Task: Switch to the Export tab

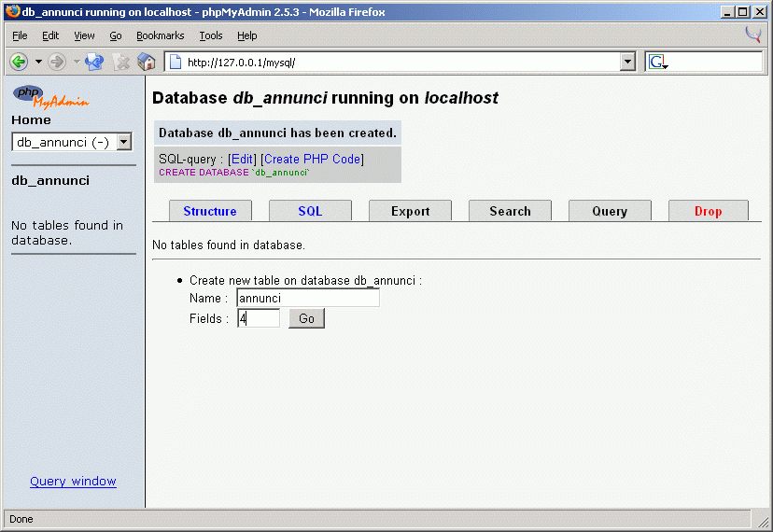Action: [410, 211]
